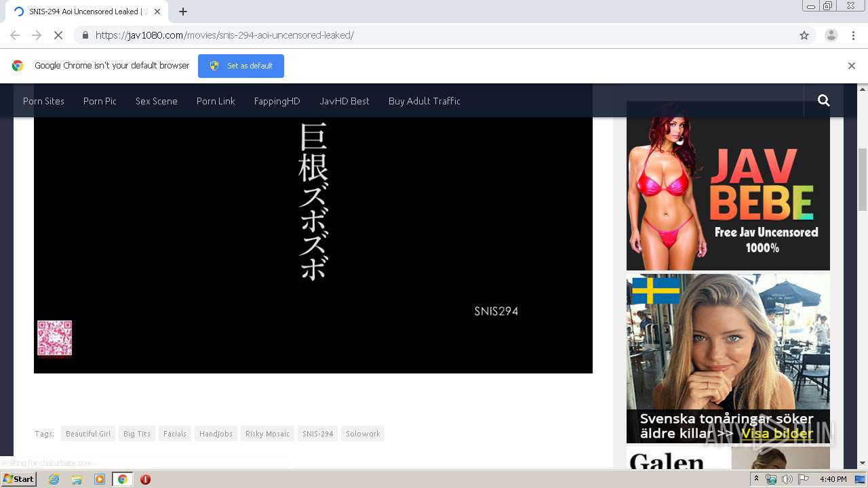868x488 pixels.
Task: Open the Chrome profile avatar
Action: click(831, 35)
